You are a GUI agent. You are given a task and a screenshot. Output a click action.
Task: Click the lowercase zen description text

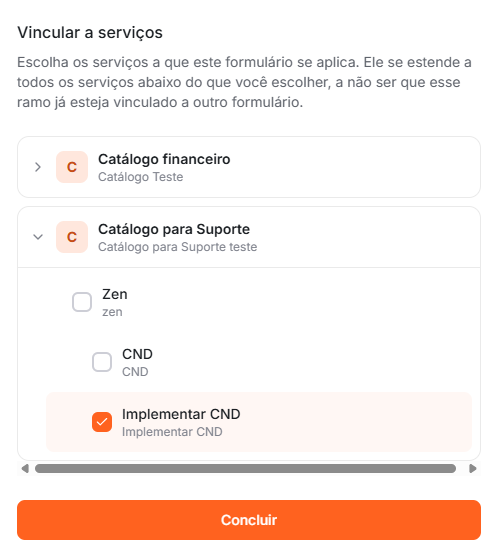point(112,312)
